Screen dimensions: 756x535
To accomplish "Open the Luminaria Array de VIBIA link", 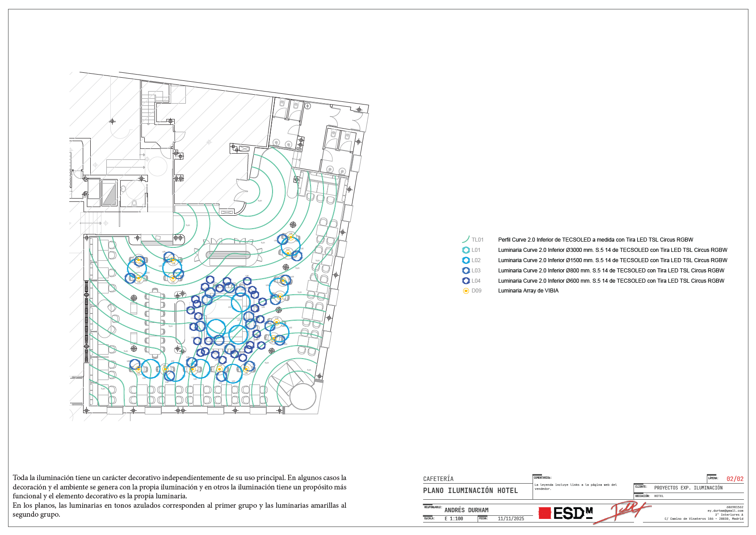I will point(528,291).
